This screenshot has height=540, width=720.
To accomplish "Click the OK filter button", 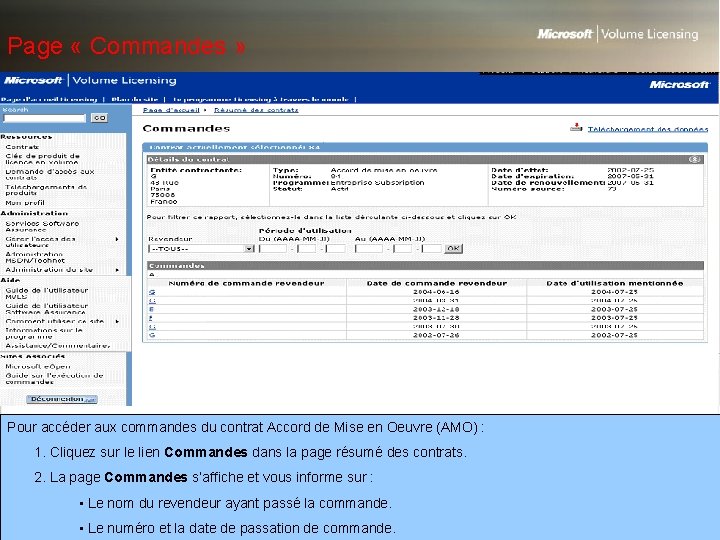I will pos(453,248).
